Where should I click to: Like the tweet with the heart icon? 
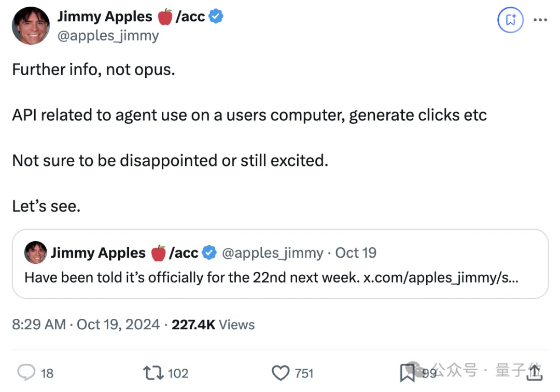pos(281,373)
